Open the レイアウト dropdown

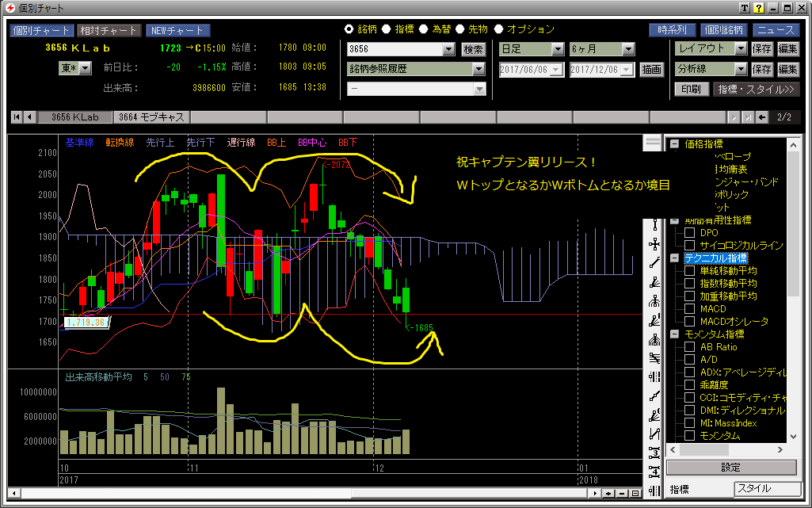[x=741, y=48]
